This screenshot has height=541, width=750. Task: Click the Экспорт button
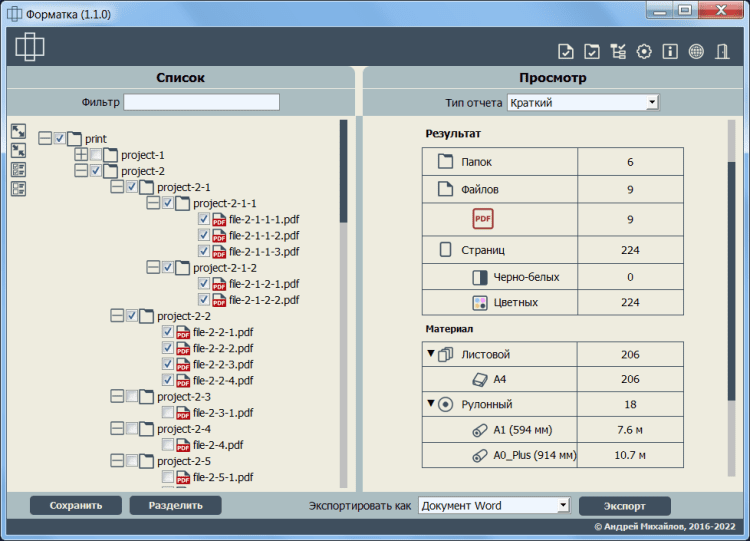[624, 505]
